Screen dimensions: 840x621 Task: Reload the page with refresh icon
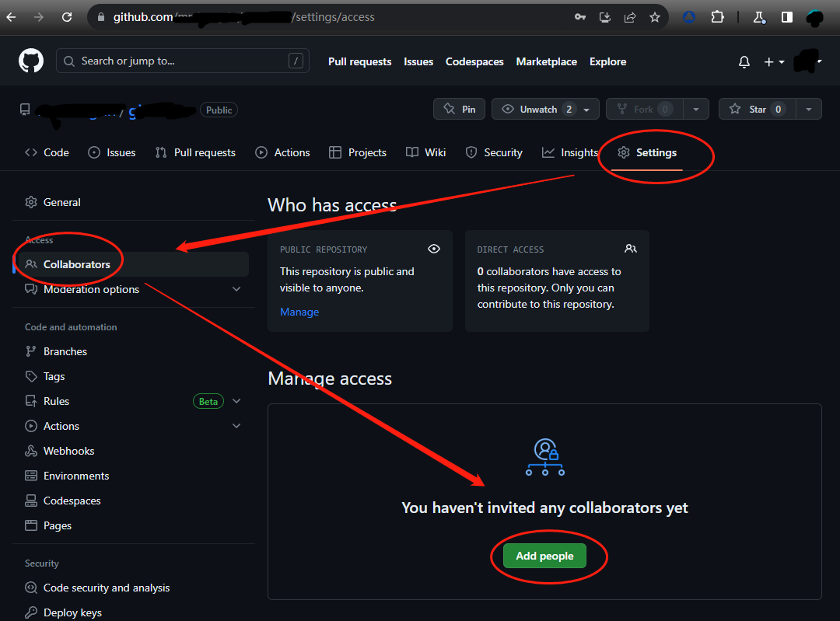coord(67,17)
